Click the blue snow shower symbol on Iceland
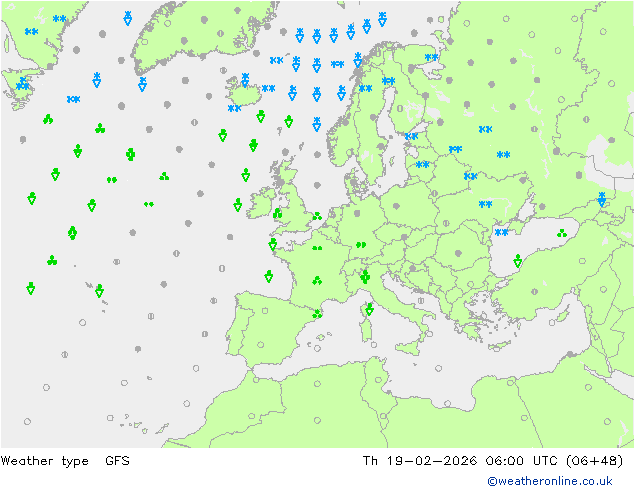Image resolution: width=634 pixels, height=490 pixels. [x=245, y=80]
